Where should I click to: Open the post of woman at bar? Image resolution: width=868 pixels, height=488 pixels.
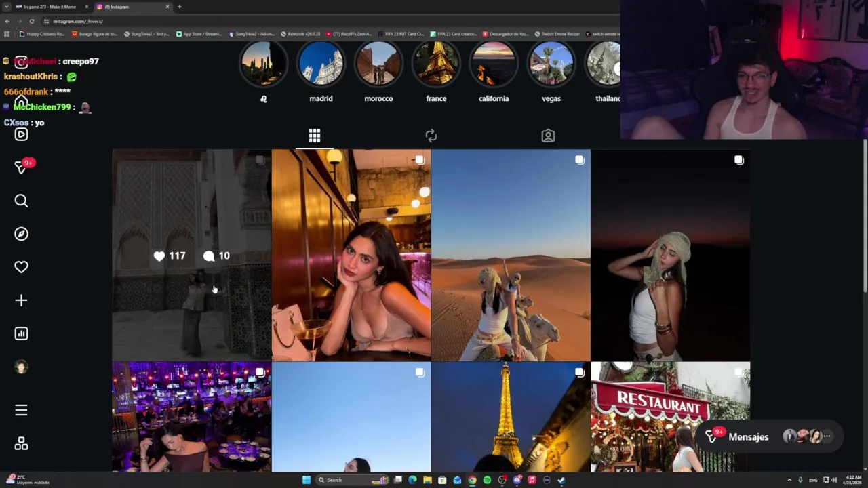[351, 255]
